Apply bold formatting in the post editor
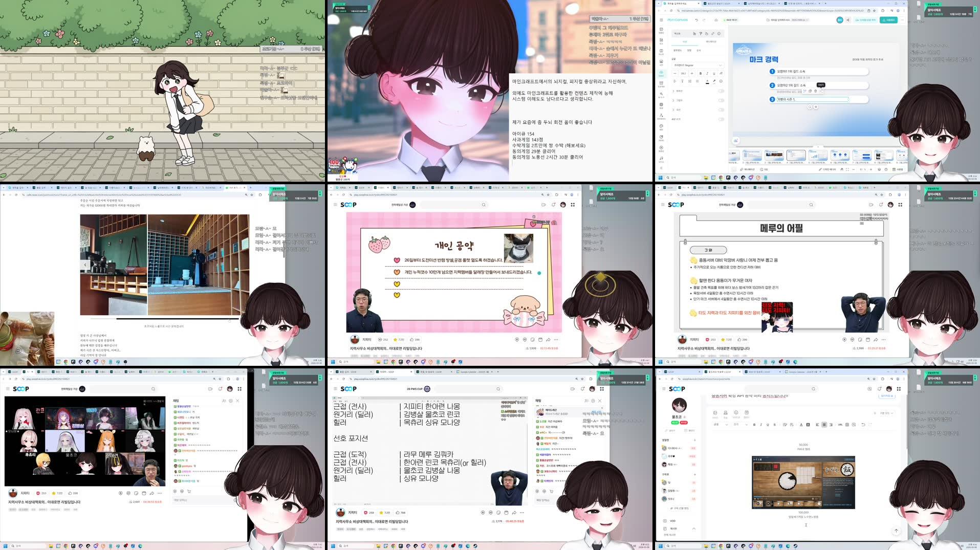The height and width of the screenshot is (550, 980). (x=754, y=425)
